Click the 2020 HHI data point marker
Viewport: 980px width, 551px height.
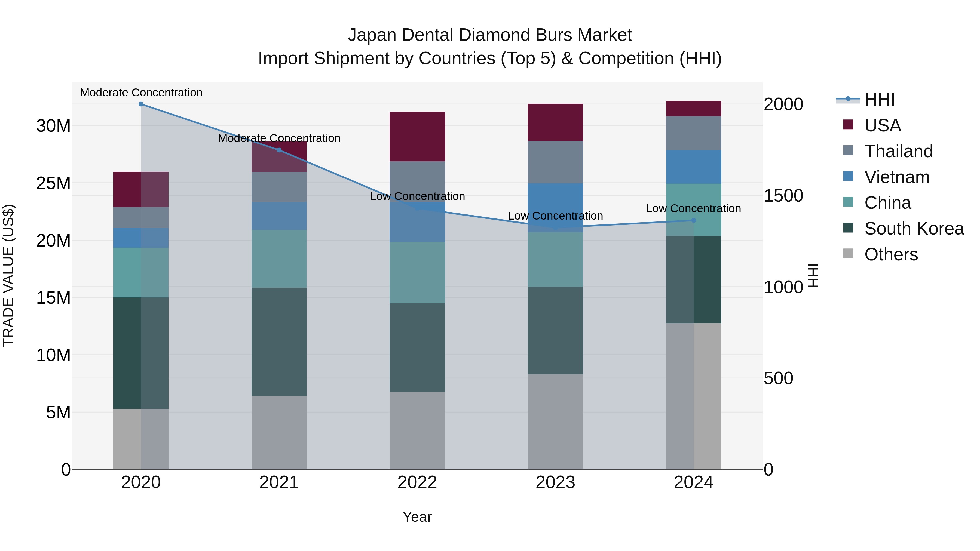[141, 104]
